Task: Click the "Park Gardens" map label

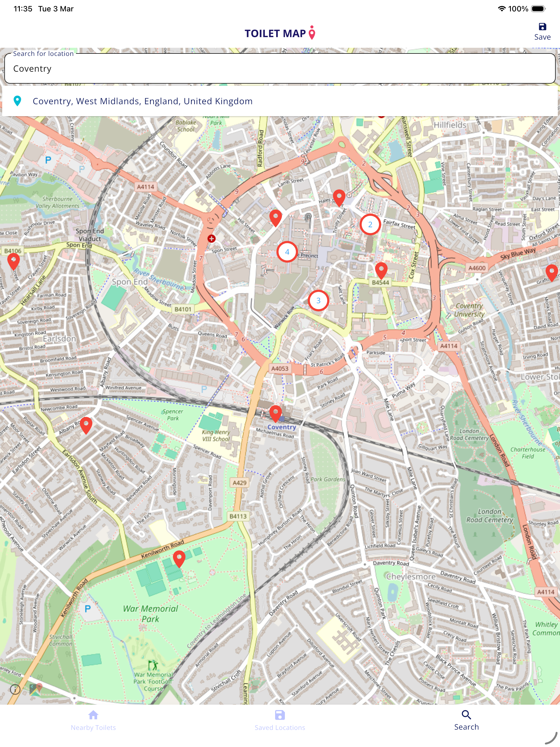Action: pos(328,479)
